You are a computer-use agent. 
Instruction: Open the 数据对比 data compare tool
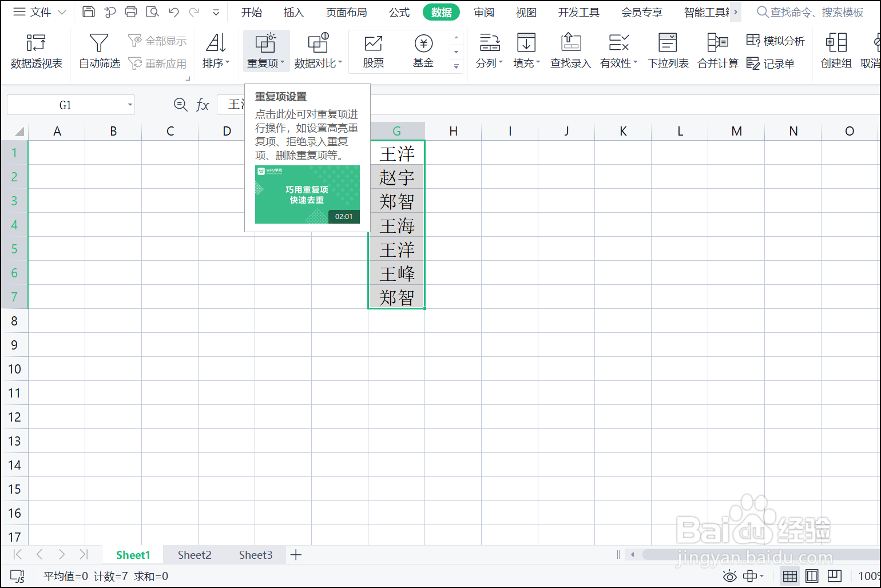click(x=318, y=51)
